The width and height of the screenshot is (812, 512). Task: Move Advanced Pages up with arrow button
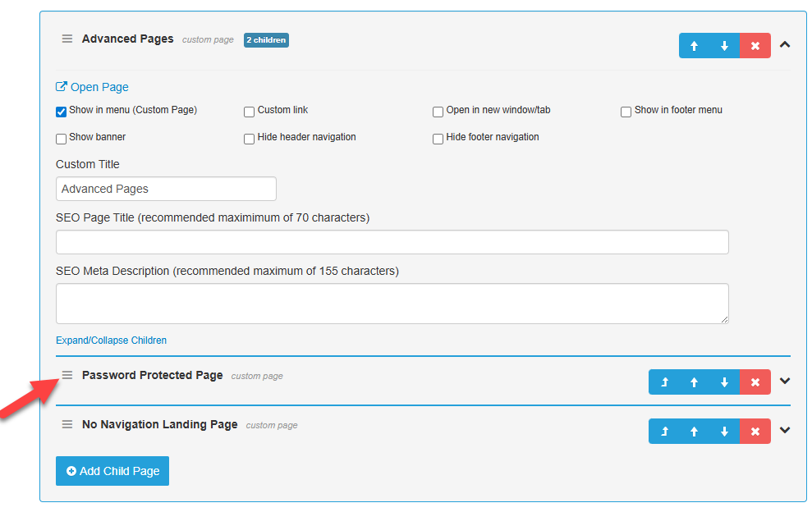pos(694,46)
